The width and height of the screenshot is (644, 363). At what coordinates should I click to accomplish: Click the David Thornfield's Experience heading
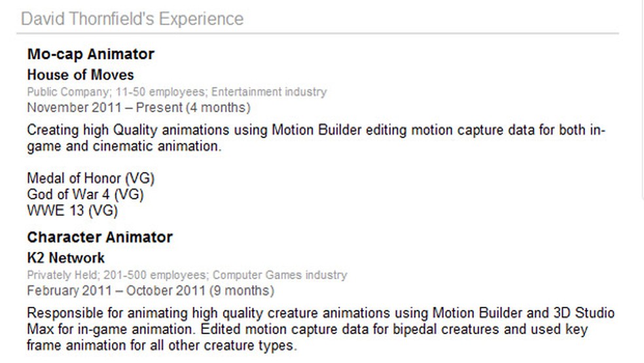(132, 18)
